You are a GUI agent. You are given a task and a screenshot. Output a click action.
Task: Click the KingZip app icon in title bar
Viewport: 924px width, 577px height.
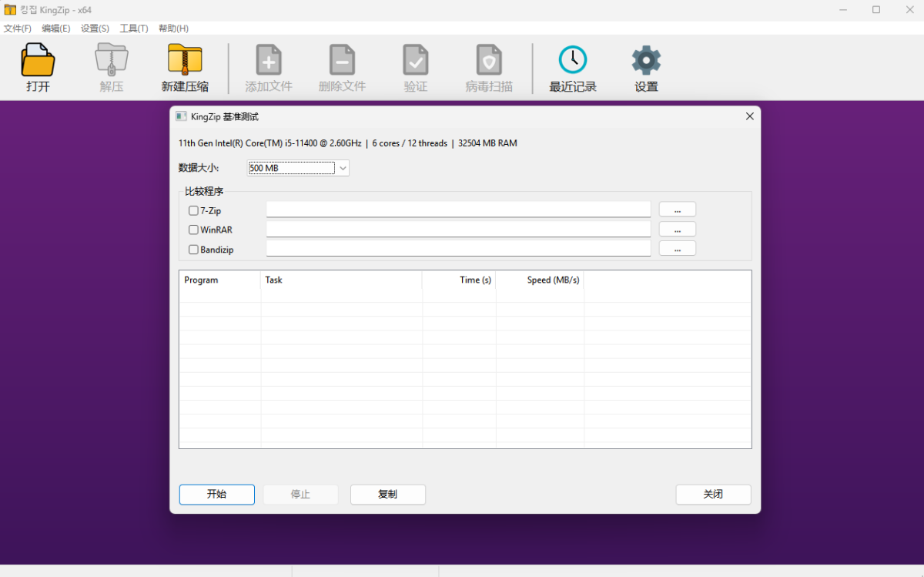[10, 9]
